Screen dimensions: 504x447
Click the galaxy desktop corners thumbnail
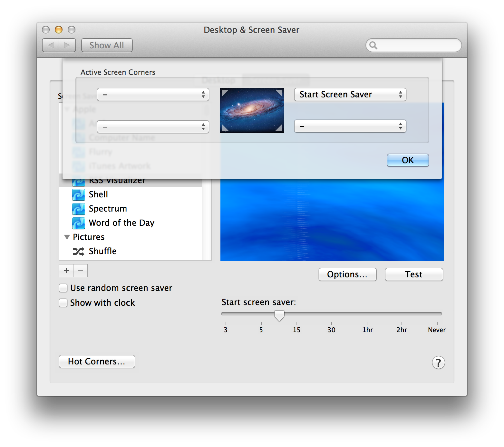[252, 110]
